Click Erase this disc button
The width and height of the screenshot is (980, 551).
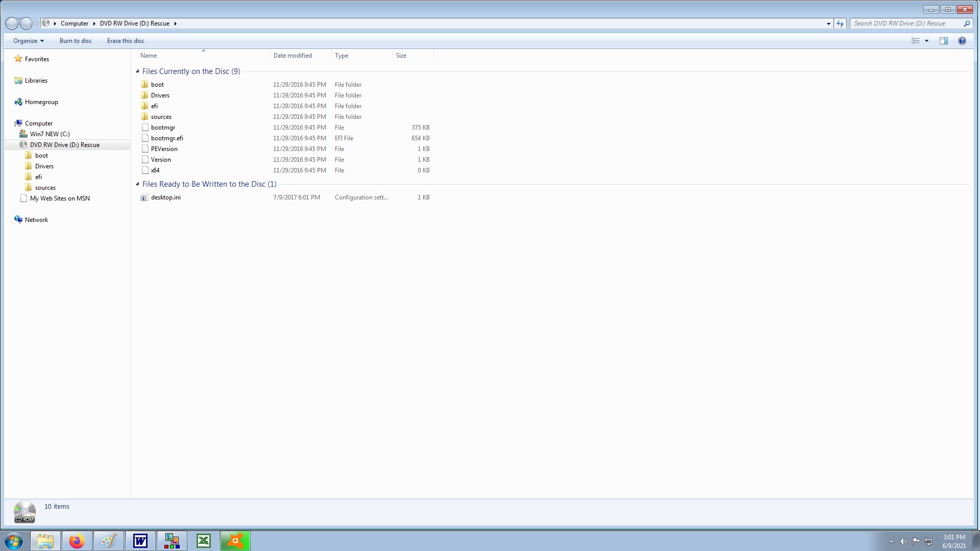[126, 41]
